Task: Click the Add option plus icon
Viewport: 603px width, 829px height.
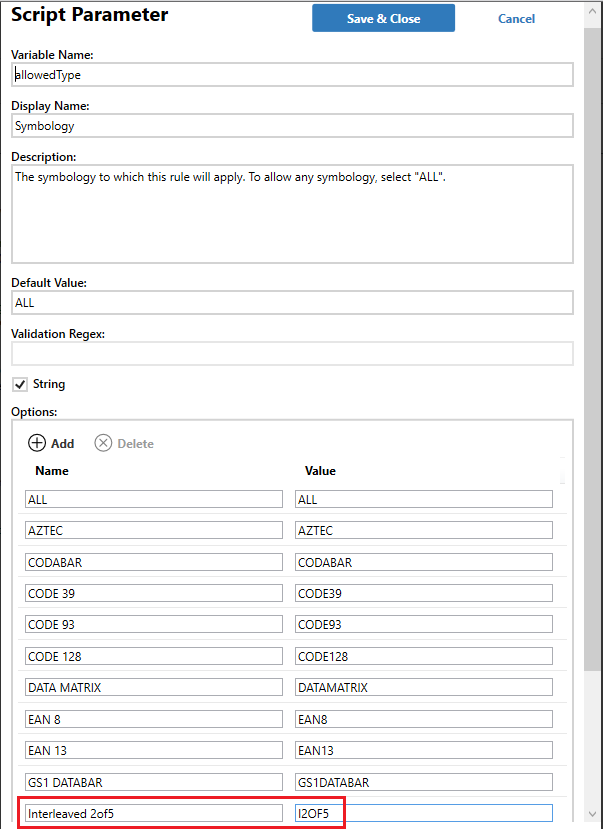Action: coord(37,443)
